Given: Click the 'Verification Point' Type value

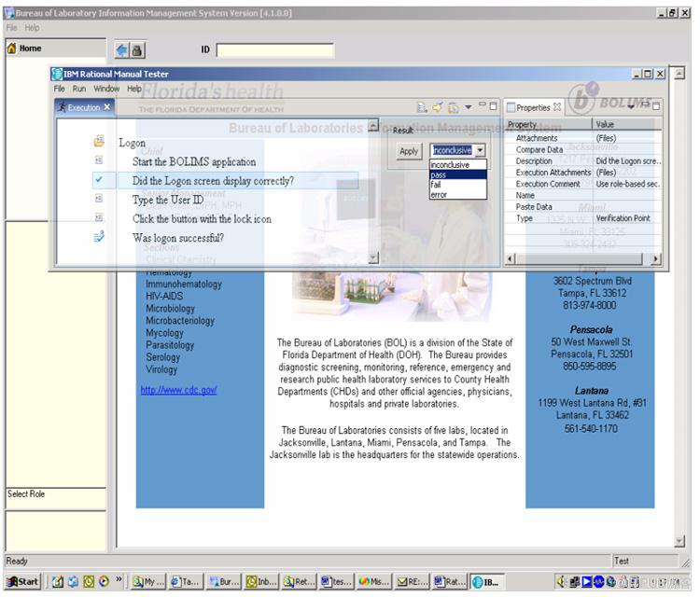Looking at the screenshot, I should pos(623,218).
